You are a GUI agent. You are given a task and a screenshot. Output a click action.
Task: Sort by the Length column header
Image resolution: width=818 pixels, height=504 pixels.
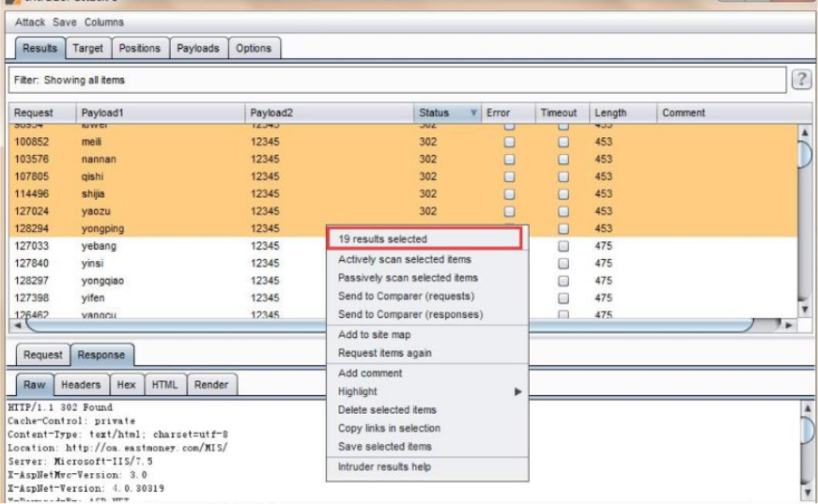tap(623, 113)
